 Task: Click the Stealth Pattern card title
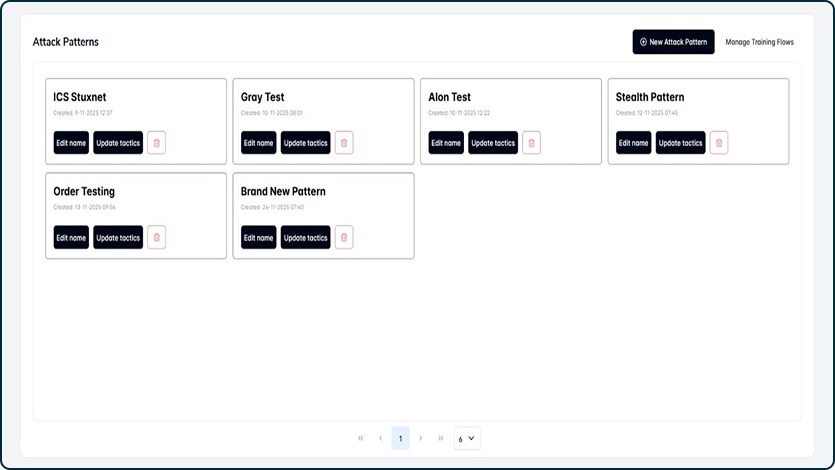point(650,97)
